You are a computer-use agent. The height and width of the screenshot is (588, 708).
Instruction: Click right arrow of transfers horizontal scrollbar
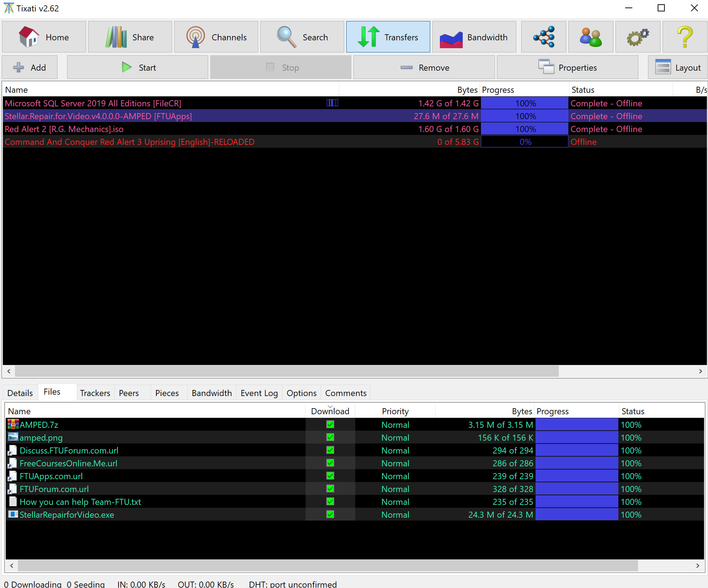pos(701,371)
